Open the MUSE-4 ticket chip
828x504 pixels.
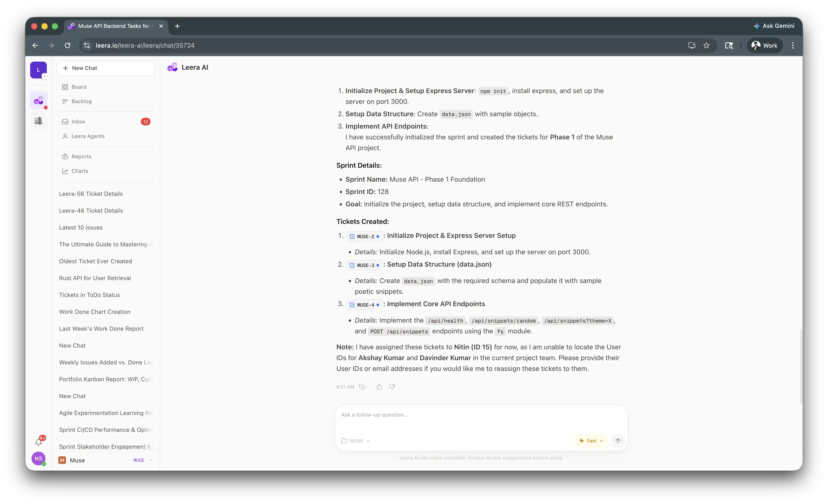pos(364,305)
